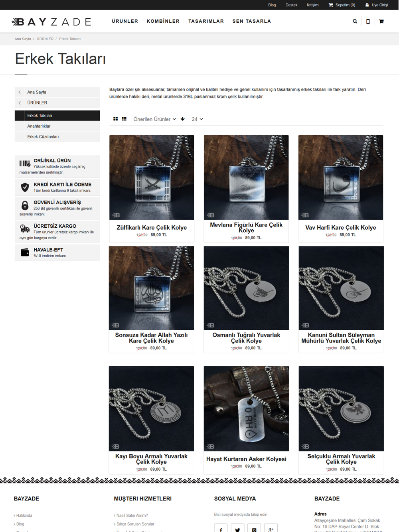Screen dimensions: 399x532
Task: Switch to grid view layout
Action: (116, 119)
